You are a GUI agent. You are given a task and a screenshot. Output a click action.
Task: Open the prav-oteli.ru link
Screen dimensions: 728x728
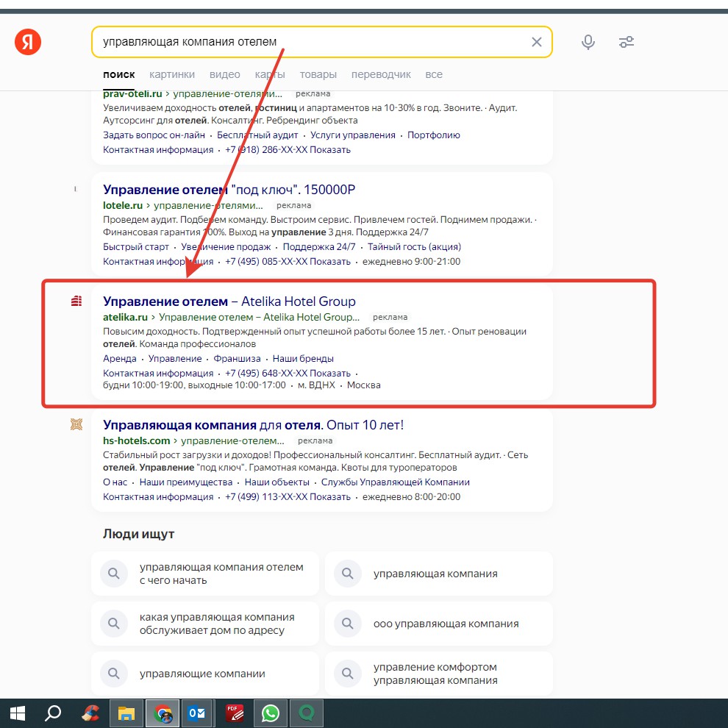[x=132, y=94]
